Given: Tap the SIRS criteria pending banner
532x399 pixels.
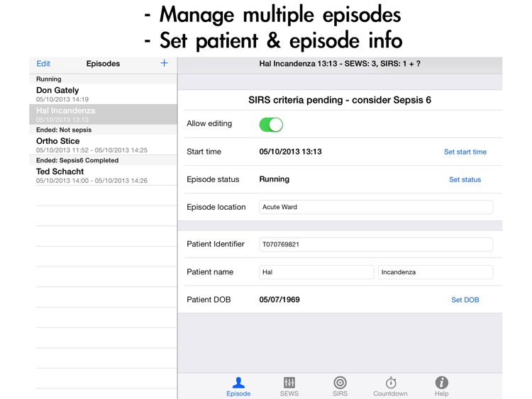Looking at the screenshot, I should pyautogui.click(x=340, y=100).
